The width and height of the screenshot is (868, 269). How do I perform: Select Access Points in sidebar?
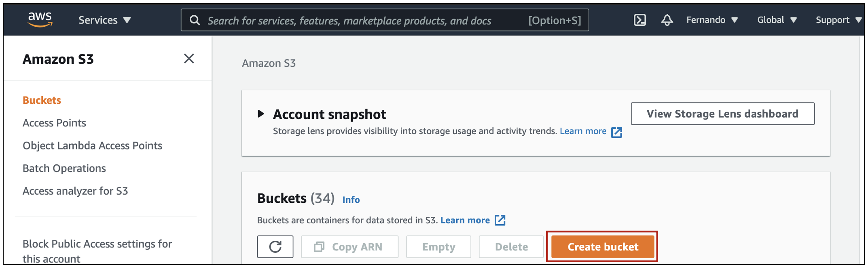pyautogui.click(x=54, y=123)
